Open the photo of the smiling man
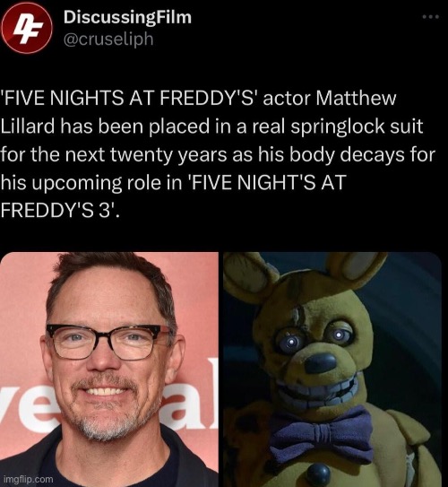Viewport: 448px width, 487px height. [x=109, y=370]
